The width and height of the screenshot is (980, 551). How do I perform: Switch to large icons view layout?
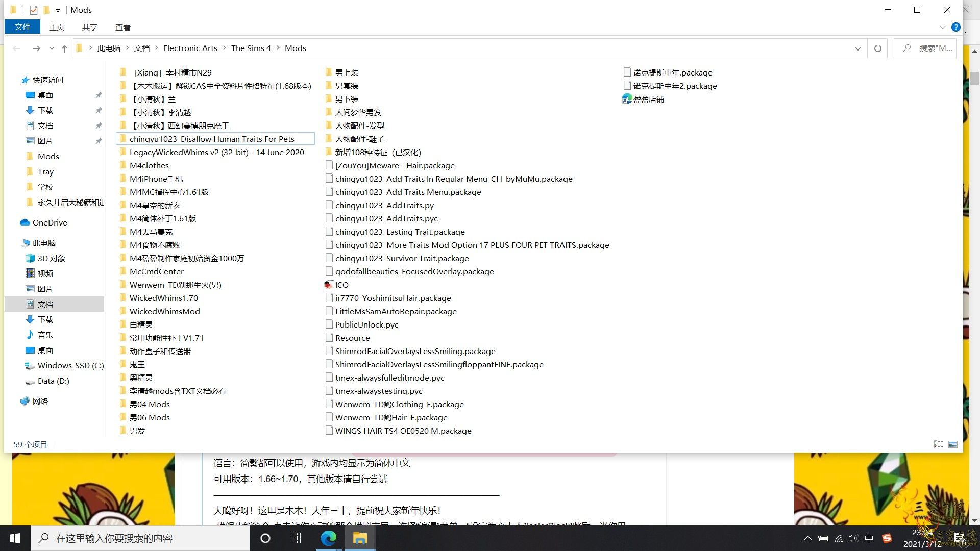pyautogui.click(x=952, y=445)
